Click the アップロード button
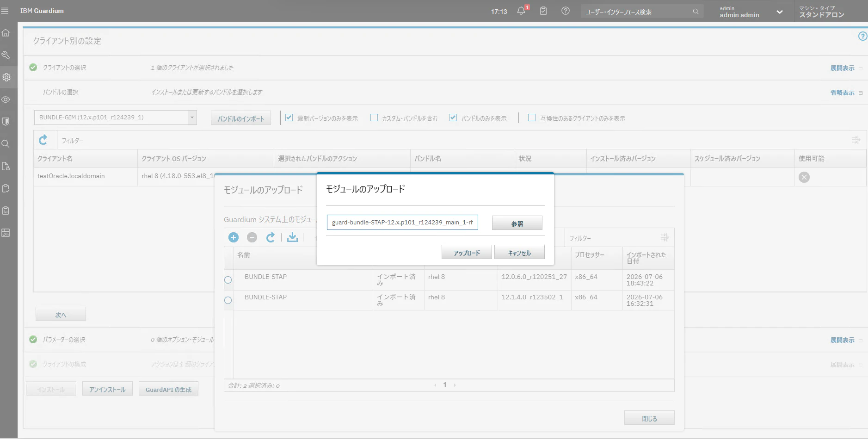The image size is (868, 440). tap(467, 252)
